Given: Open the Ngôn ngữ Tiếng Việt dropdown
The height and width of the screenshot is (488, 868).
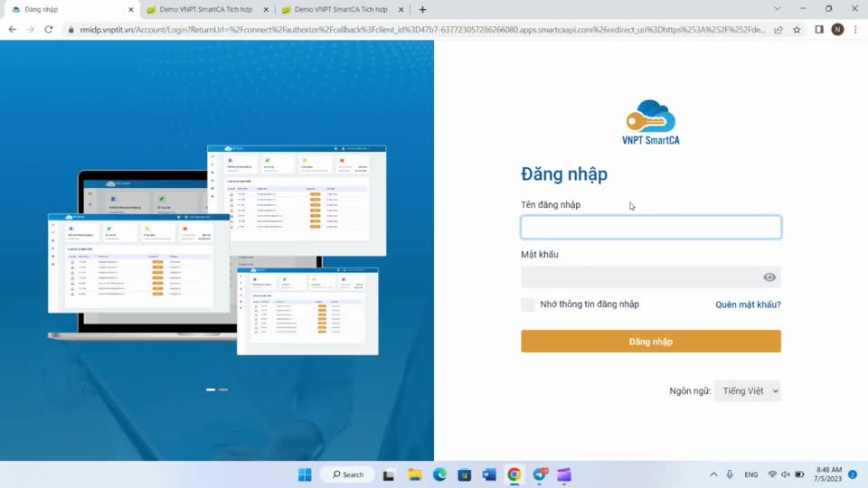Looking at the screenshot, I should [748, 390].
